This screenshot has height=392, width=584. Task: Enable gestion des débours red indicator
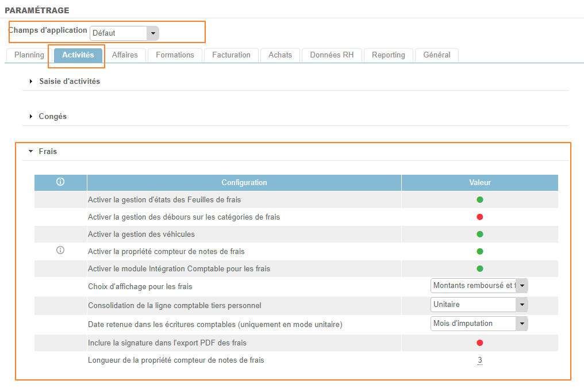click(x=479, y=217)
